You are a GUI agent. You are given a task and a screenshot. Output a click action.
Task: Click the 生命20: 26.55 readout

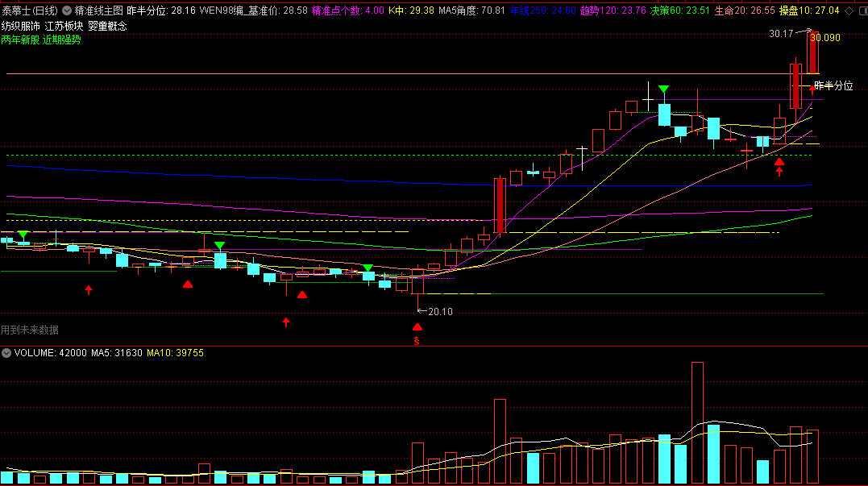pyautogui.click(x=745, y=10)
